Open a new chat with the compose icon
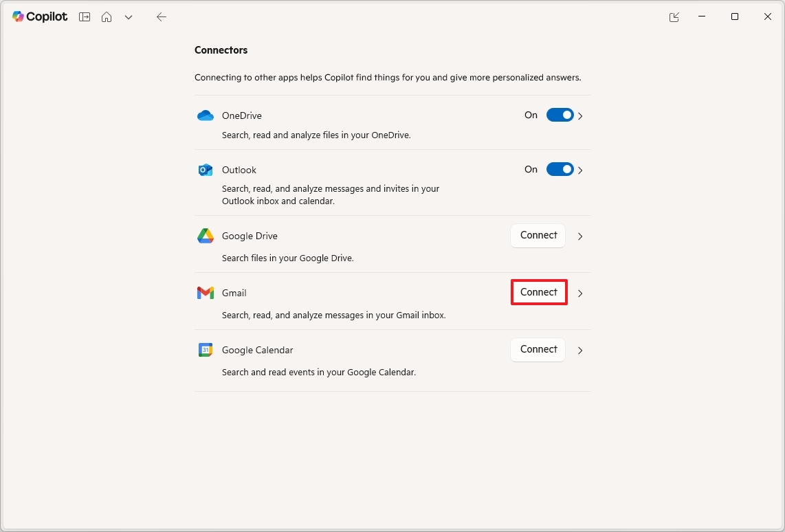This screenshot has height=532, width=785. tap(84, 16)
